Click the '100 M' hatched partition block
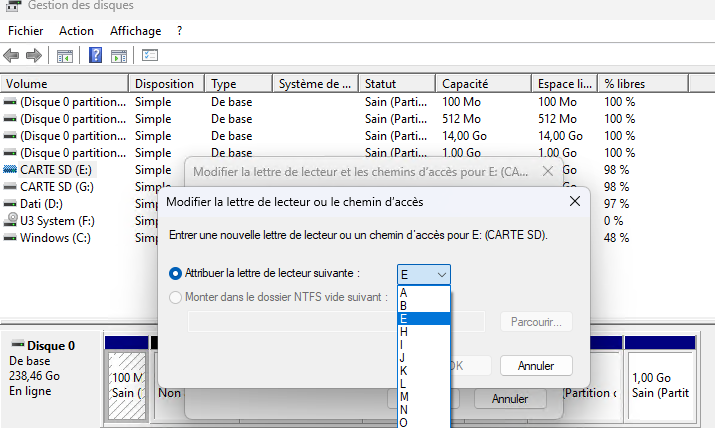715x428 pixels. pyautogui.click(x=127, y=385)
